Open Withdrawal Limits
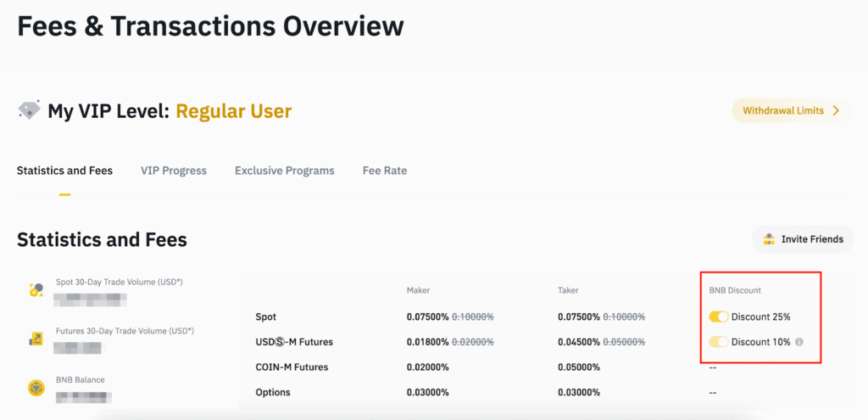The width and height of the screenshot is (868, 420). tap(793, 111)
